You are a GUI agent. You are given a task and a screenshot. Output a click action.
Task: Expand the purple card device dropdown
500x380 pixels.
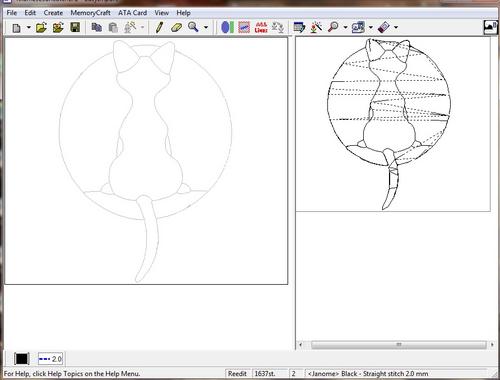tap(396, 27)
